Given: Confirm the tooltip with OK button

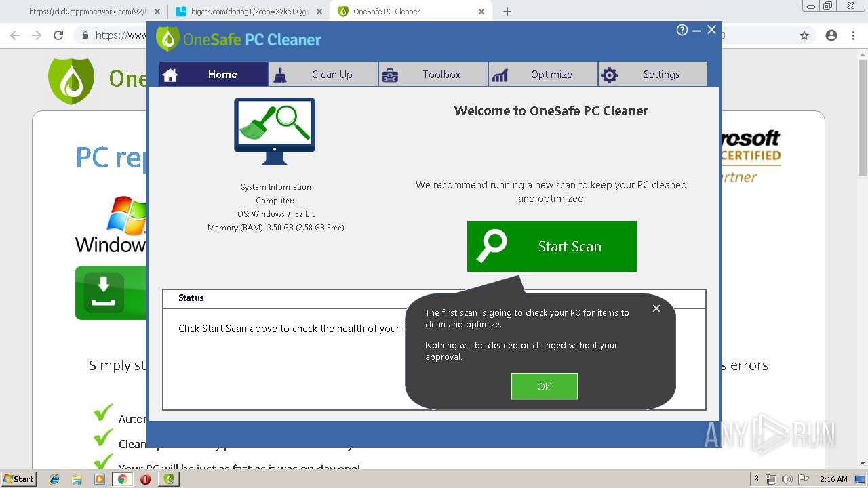Looking at the screenshot, I should [544, 386].
